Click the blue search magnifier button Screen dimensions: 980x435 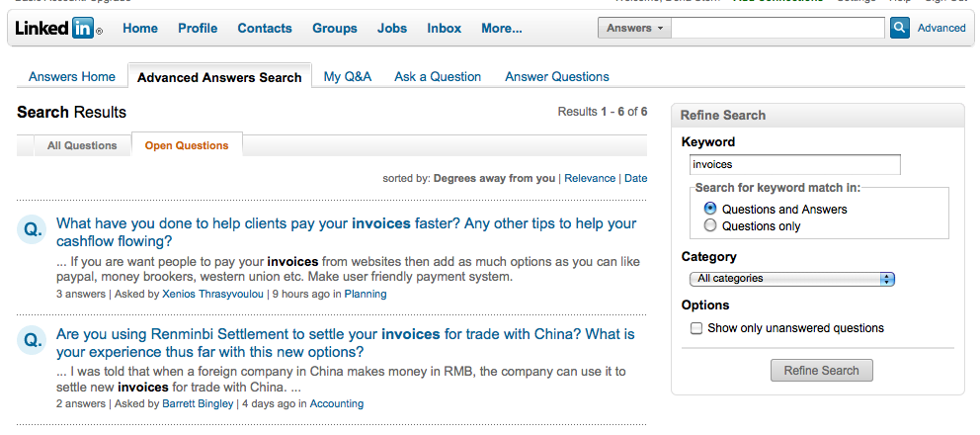(899, 28)
